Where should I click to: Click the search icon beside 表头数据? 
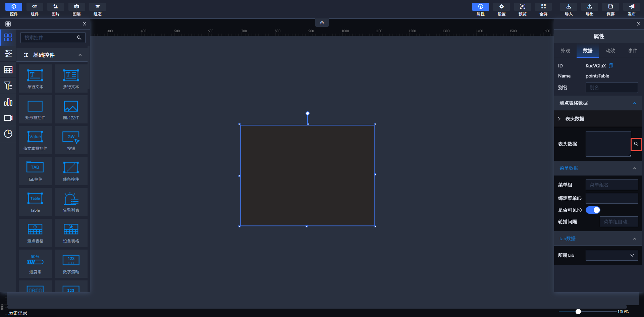pos(636,144)
